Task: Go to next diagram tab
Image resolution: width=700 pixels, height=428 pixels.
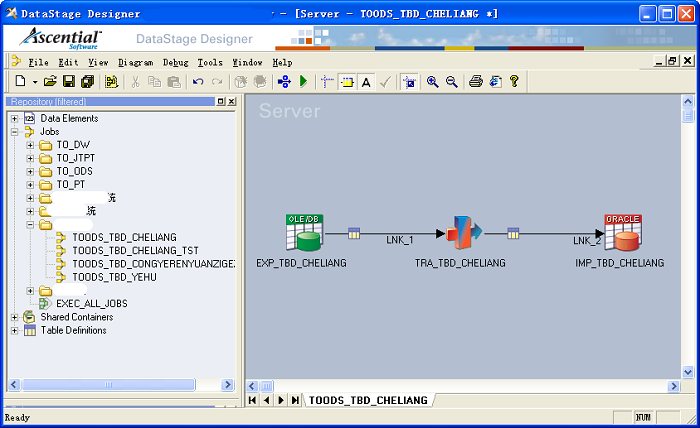Action: click(281, 400)
